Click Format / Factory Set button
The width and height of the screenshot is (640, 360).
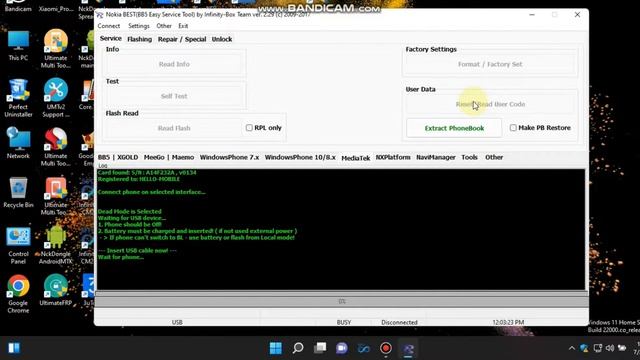pyautogui.click(x=490, y=64)
